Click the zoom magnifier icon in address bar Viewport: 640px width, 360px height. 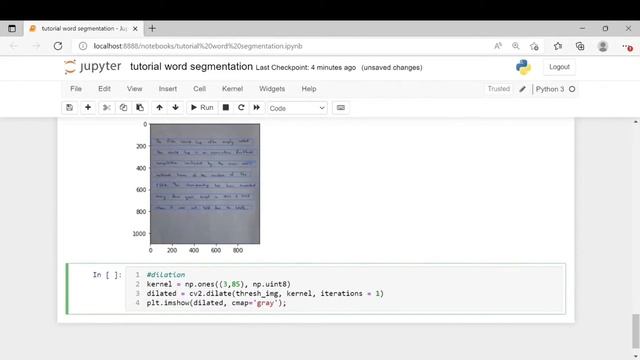coord(516,46)
